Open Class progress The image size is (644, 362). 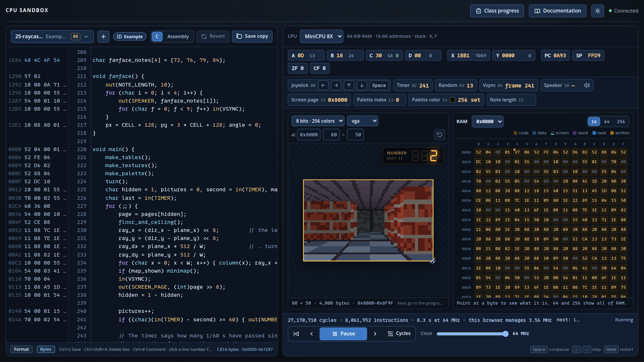(497, 11)
